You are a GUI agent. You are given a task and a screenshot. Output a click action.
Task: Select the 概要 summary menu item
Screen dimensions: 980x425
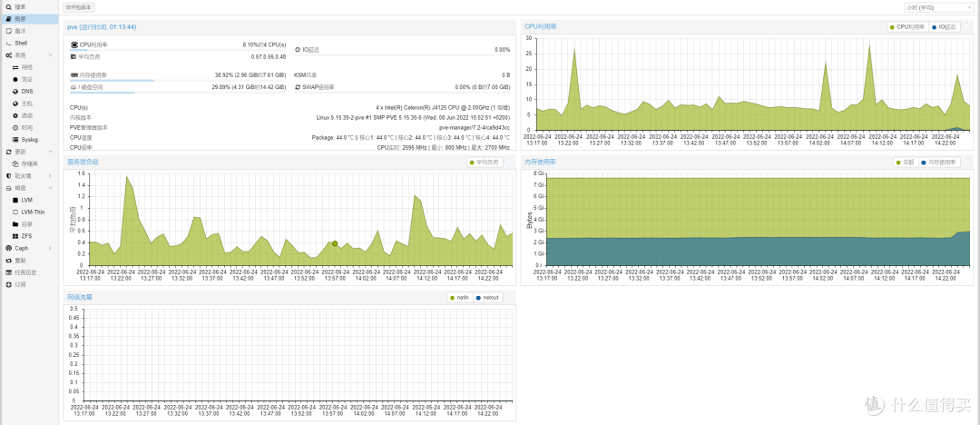coord(29,19)
